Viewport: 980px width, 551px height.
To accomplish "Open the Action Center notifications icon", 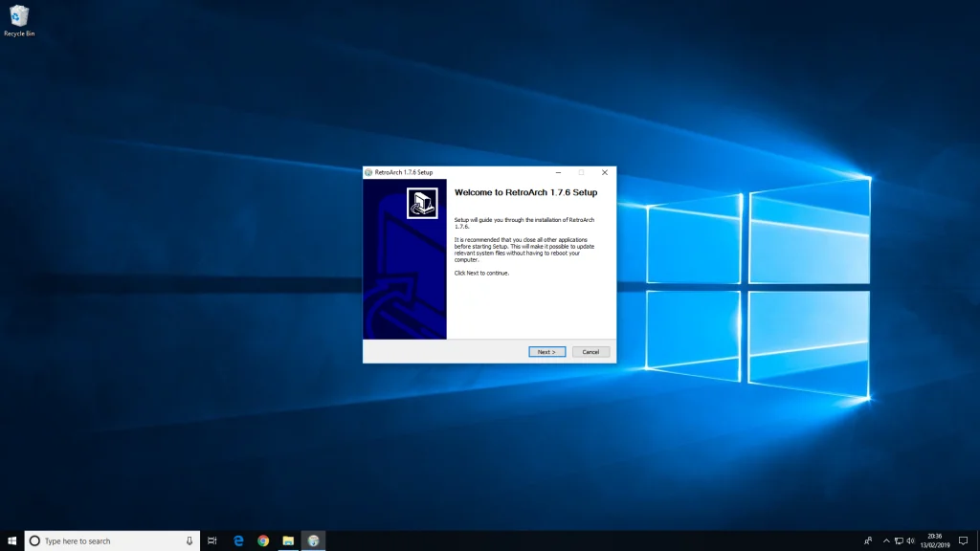I will coord(963,541).
